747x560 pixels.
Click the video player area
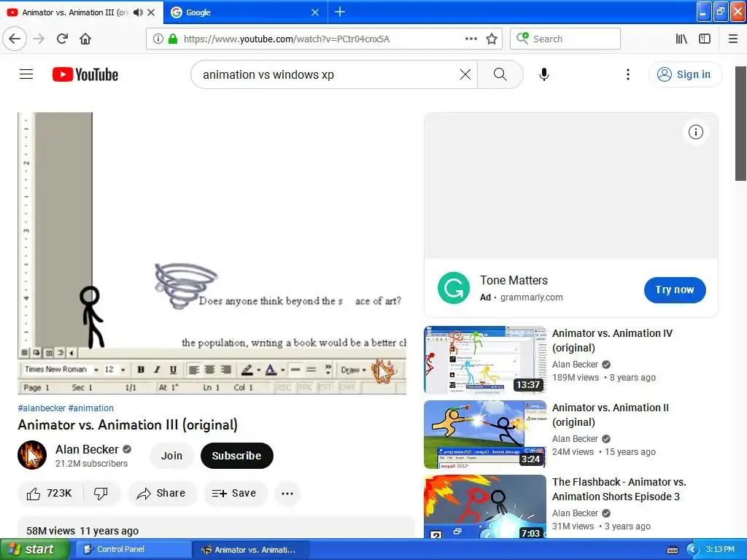pyautogui.click(x=212, y=253)
